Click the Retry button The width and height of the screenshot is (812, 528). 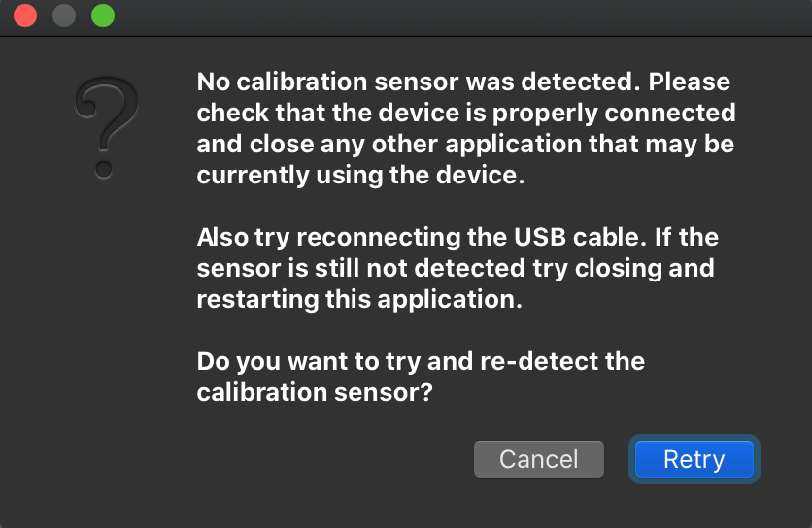[694, 459]
